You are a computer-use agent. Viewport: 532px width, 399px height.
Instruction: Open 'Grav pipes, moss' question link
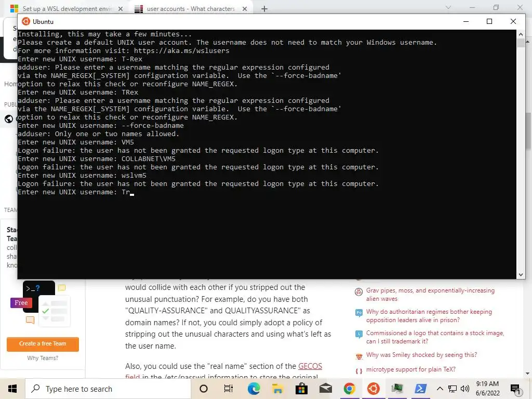(430, 295)
